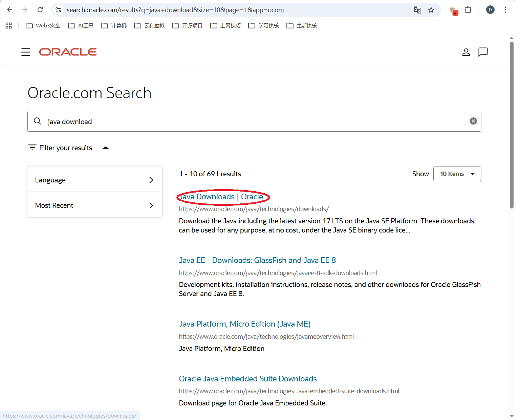Clear the search field text

(x=473, y=121)
